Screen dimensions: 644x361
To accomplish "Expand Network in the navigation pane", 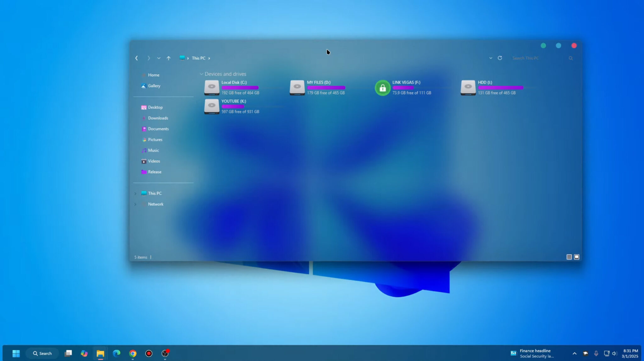I will click(x=136, y=204).
